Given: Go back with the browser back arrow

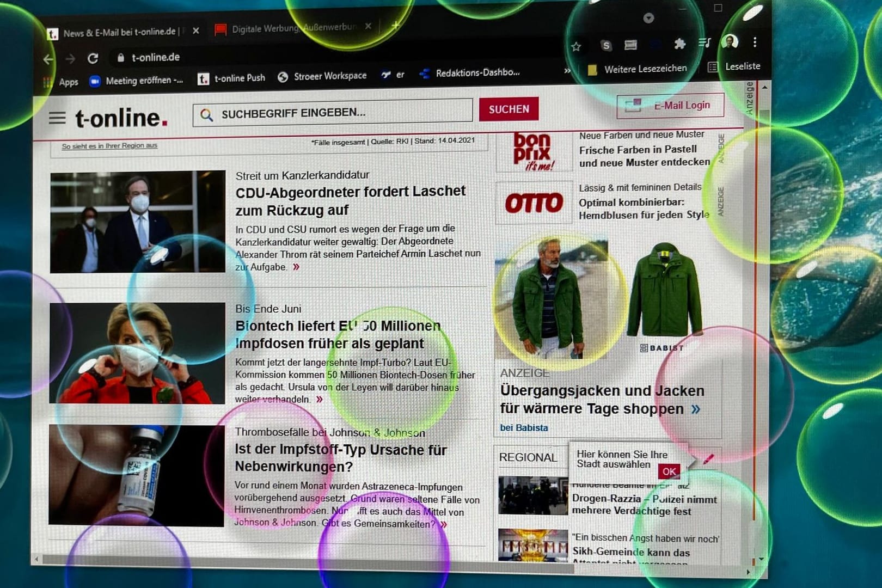Looking at the screenshot, I should coord(48,59).
